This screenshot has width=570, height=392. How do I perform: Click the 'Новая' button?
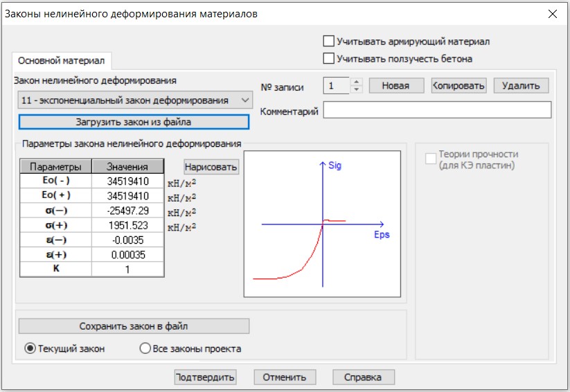(395, 86)
